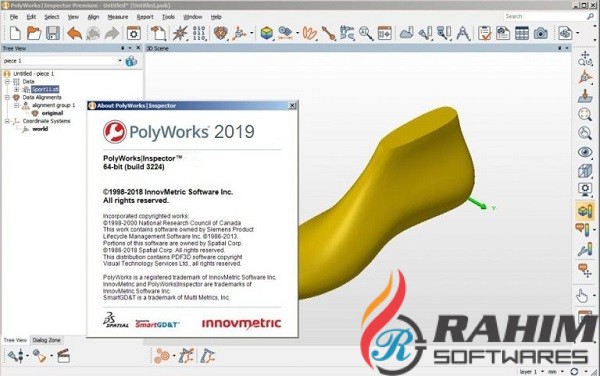Viewport: 600px width, 376px height.
Task: Open the piece 1 dropdown list
Action: point(120,61)
